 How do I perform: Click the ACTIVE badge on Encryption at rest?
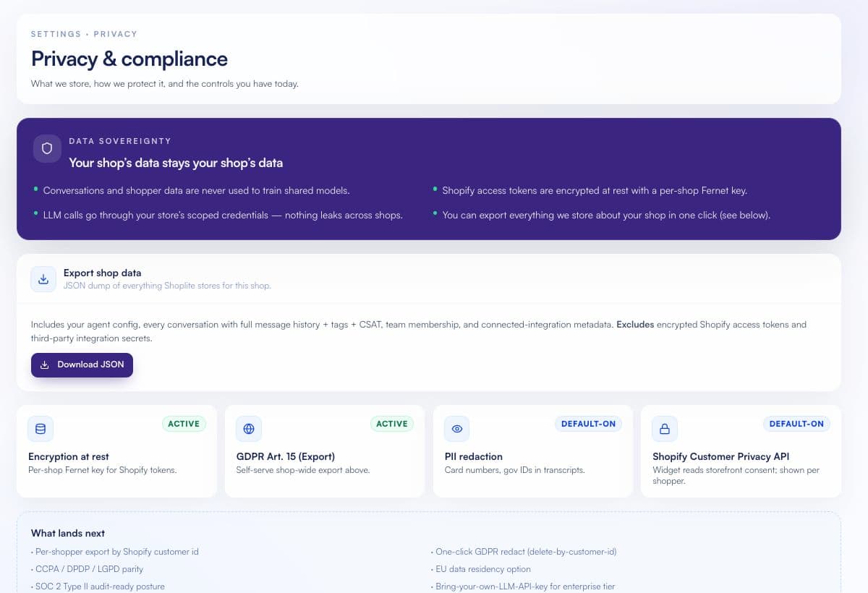coord(184,424)
